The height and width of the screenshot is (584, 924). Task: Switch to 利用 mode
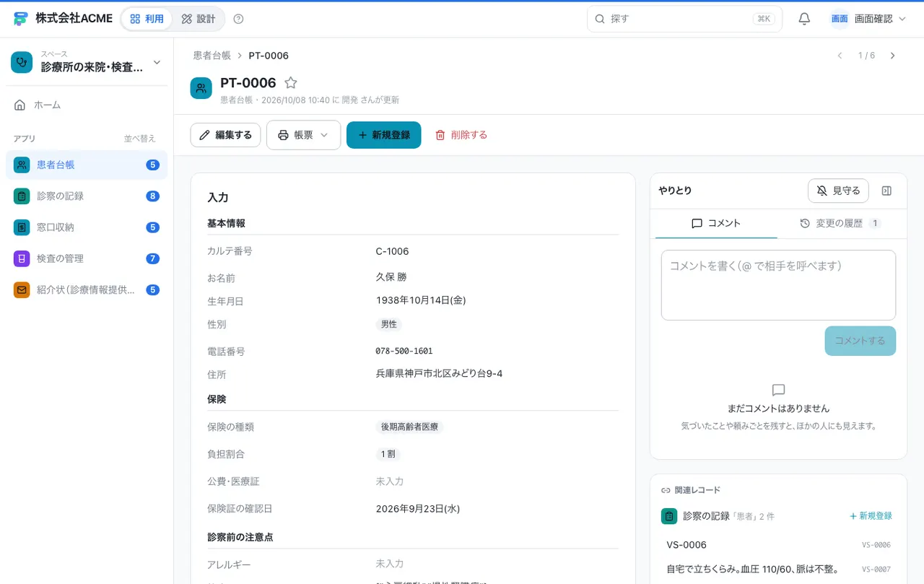[x=147, y=19]
